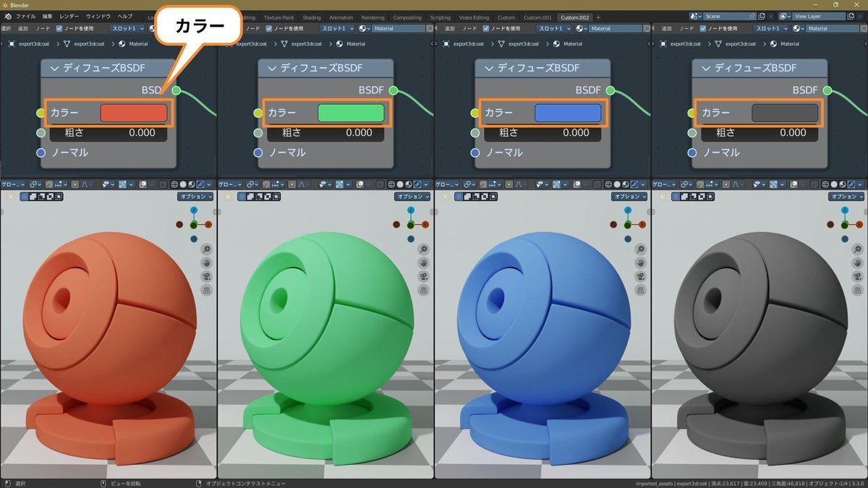Click the View Layer icon in the top bar
The image size is (868, 488).
[783, 17]
